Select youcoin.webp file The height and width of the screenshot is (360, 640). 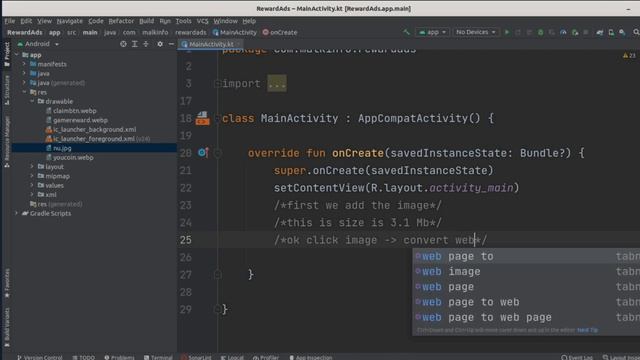(x=73, y=158)
